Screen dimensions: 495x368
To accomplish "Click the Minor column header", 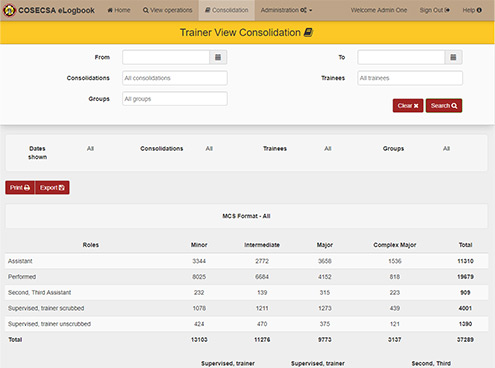I will point(199,245).
